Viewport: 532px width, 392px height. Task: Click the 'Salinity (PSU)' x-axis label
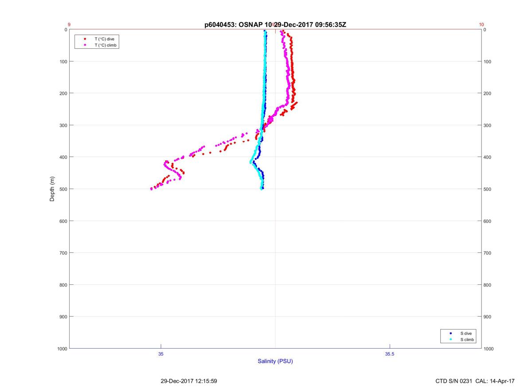click(275, 361)
